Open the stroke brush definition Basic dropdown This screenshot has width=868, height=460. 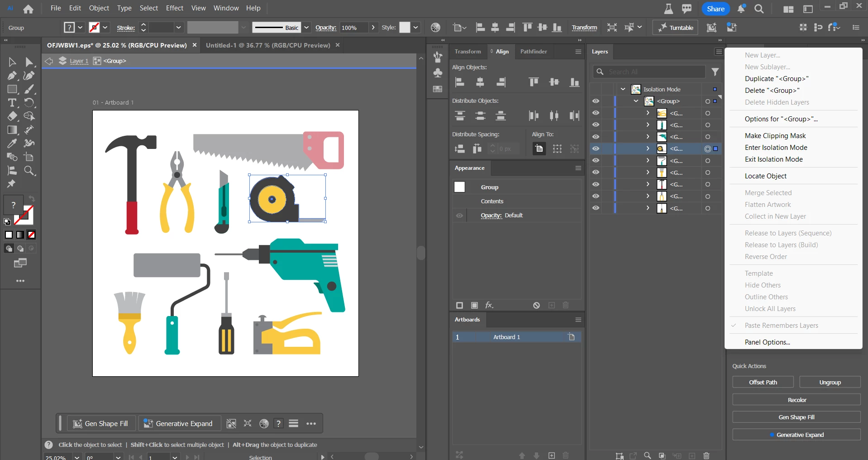click(x=306, y=28)
